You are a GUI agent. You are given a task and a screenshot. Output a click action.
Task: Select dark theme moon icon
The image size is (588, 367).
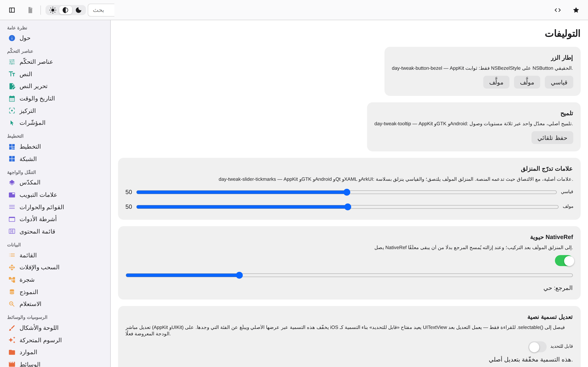[79, 10]
